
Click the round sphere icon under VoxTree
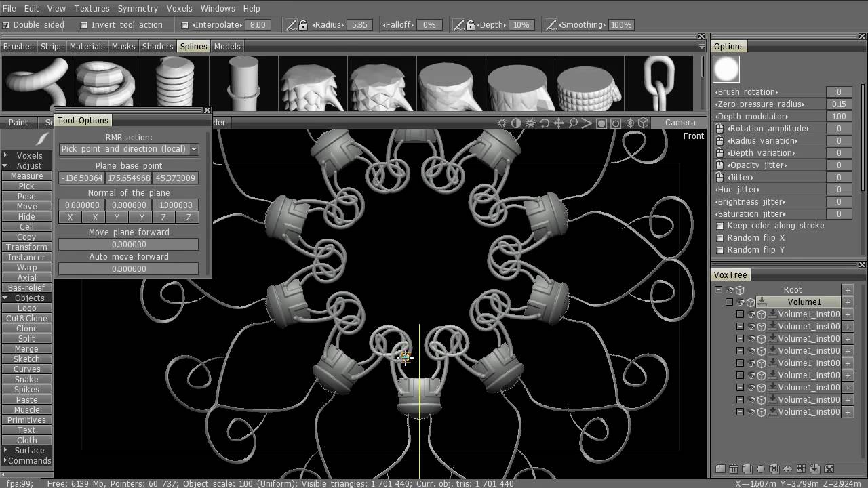pos(761,468)
